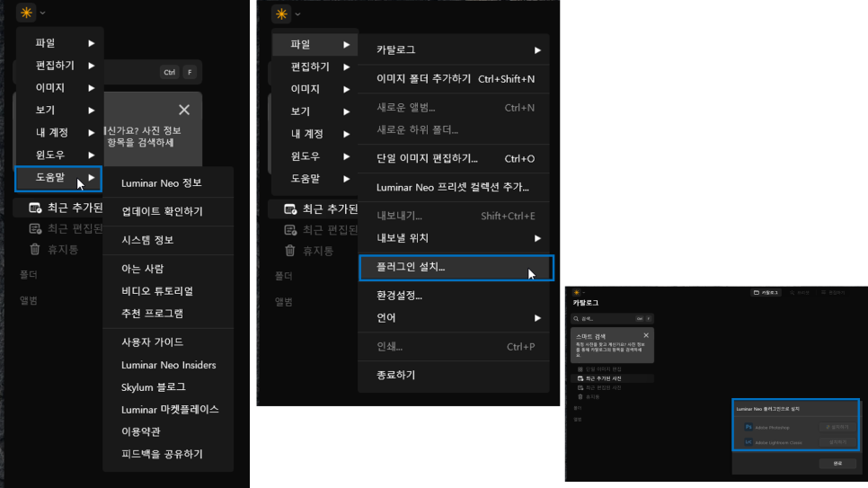Click the 앨범 section label in the left screenshot
868x488 pixels.
click(28, 300)
